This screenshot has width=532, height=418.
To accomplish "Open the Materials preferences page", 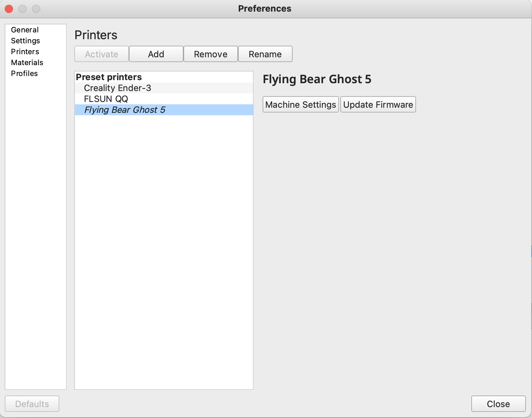I will pos(27,62).
